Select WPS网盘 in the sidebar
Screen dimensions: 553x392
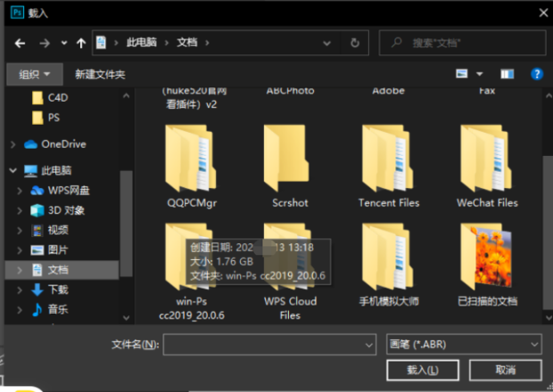(x=61, y=191)
